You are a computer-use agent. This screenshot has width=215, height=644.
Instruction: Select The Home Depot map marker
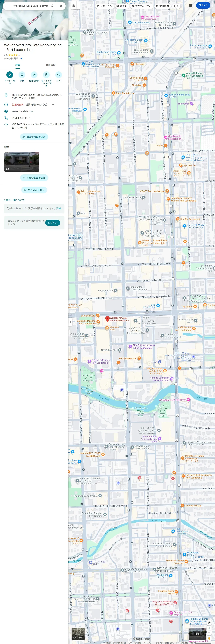point(146,40)
